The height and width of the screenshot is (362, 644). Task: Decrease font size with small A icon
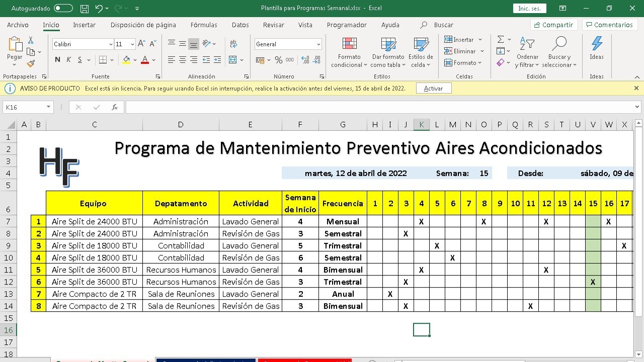tap(152, 44)
